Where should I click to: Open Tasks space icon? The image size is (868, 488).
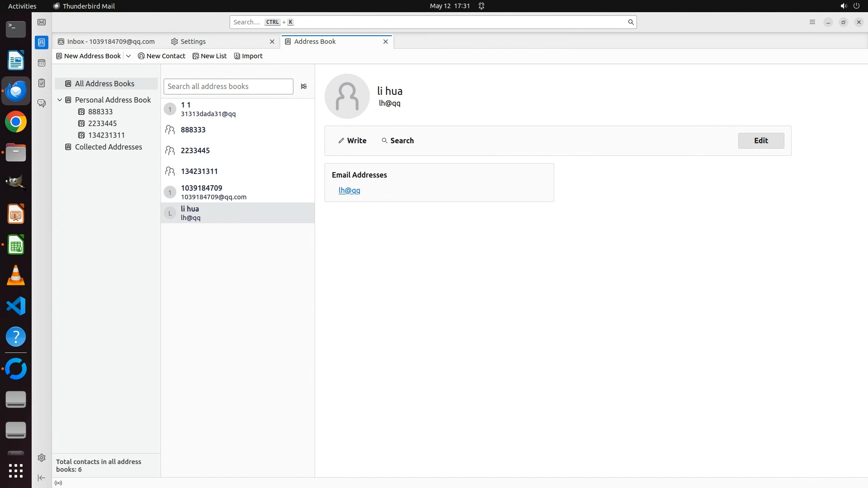(x=42, y=83)
